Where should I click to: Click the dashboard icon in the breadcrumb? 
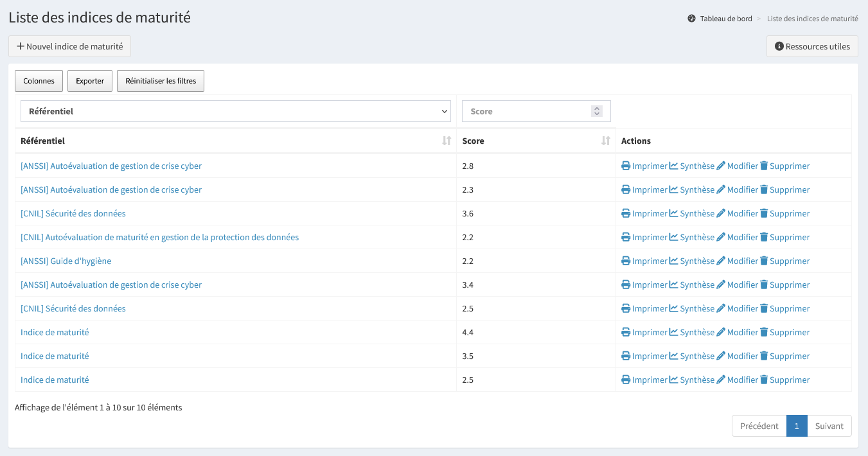(x=691, y=19)
